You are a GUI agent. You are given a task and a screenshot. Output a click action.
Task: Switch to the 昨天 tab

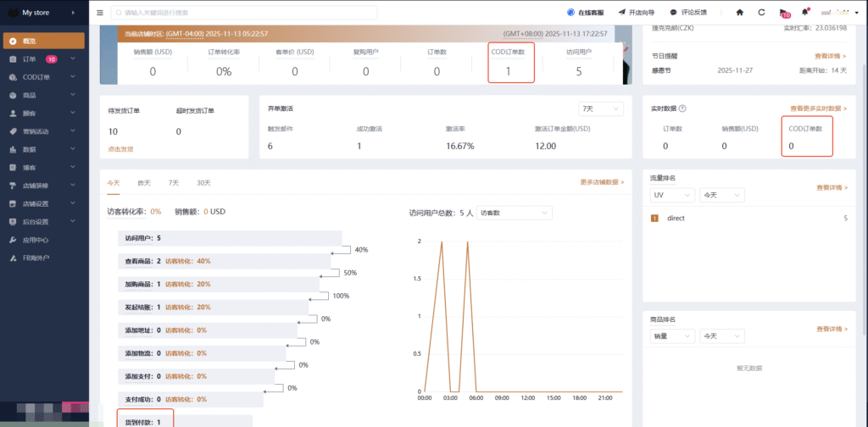[x=144, y=182]
